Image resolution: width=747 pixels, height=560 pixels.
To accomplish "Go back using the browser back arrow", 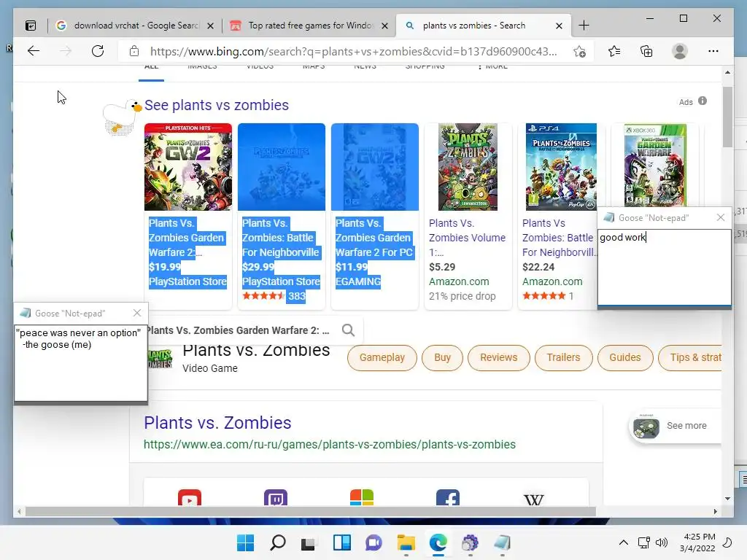I will click(x=34, y=51).
